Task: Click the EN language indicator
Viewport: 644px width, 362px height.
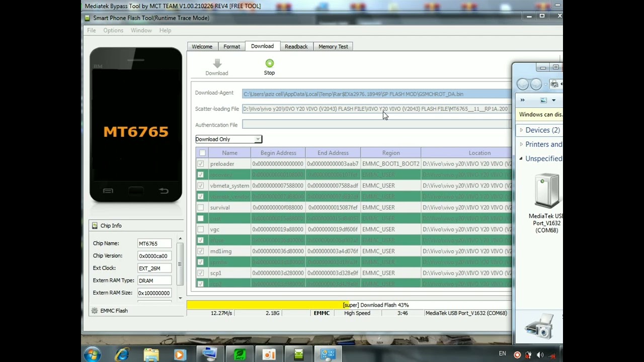Action: 502,354
